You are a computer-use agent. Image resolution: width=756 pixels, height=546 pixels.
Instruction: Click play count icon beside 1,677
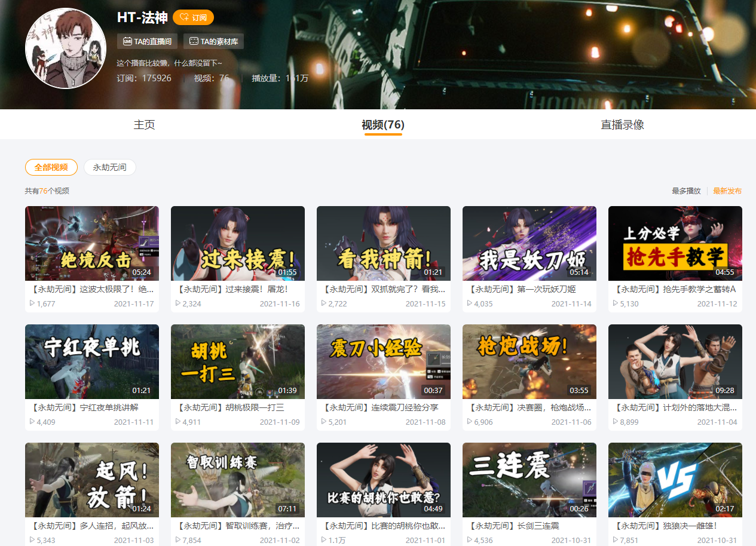(x=32, y=303)
